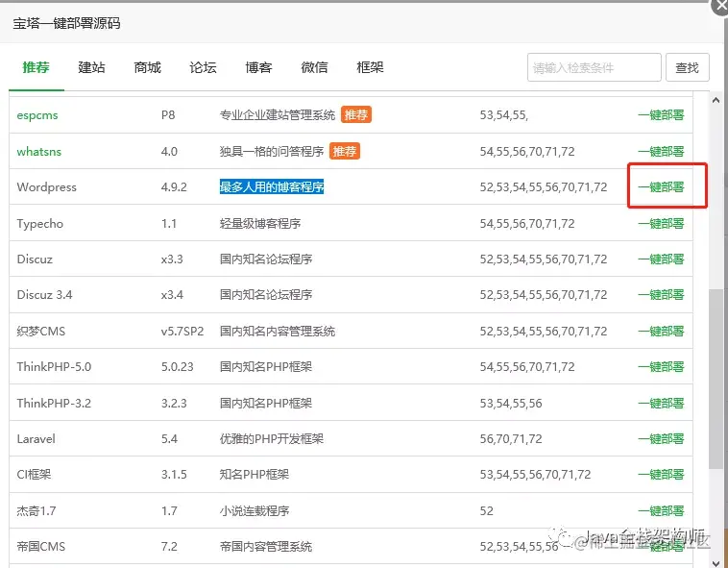Click the Discuz 3.4 name cell
728x568 pixels.
point(44,295)
